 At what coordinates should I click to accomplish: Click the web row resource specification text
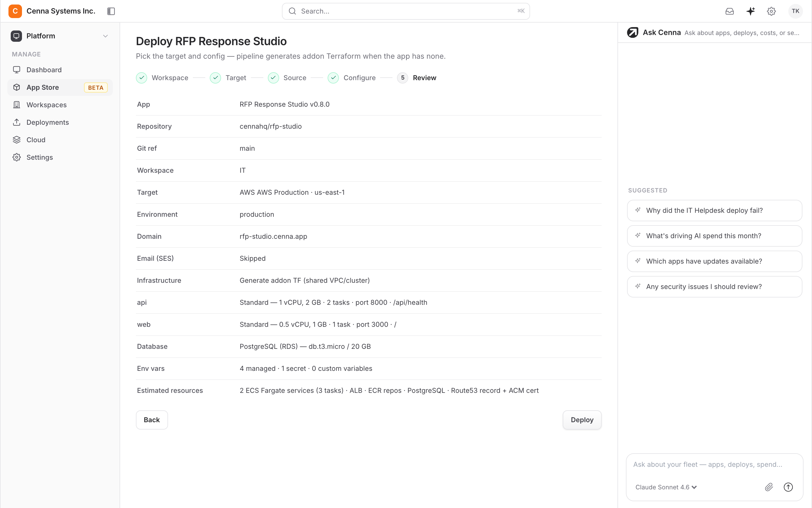318,324
